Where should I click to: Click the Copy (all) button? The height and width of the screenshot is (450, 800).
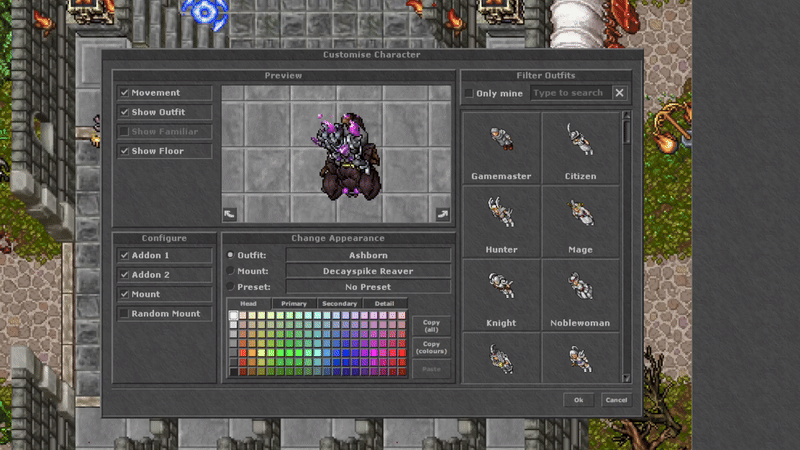coord(431,326)
